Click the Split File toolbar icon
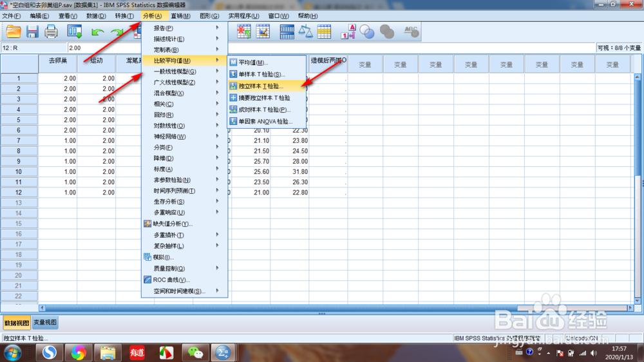This screenshot has height=362, width=644. coord(287,32)
